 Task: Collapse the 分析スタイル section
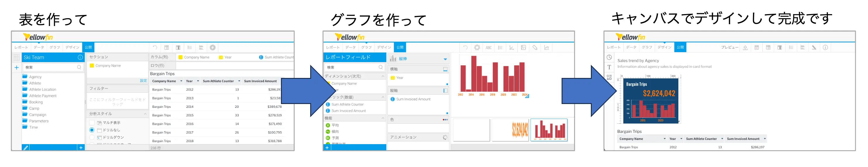145,114
